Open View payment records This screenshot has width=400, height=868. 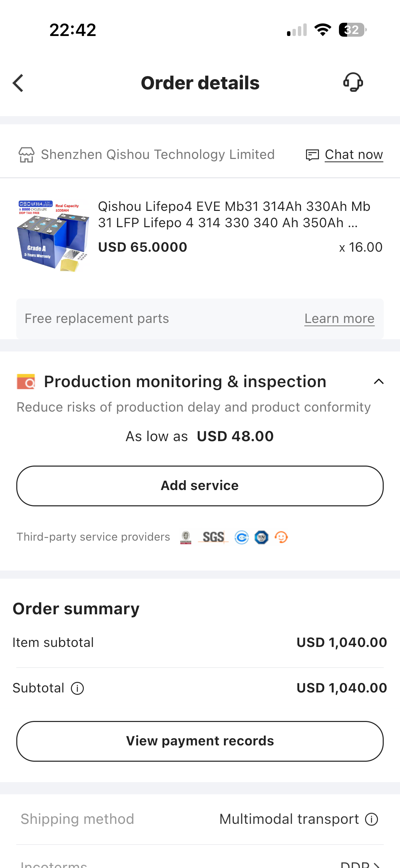pyautogui.click(x=200, y=741)
